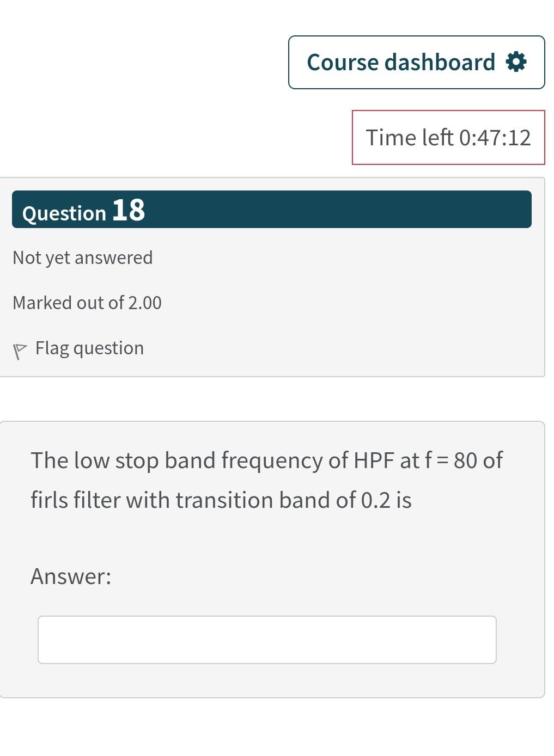Screen dimensions: 554x756
Task: Click the Not yet answered status label
Action: click(x=83, y=257)
